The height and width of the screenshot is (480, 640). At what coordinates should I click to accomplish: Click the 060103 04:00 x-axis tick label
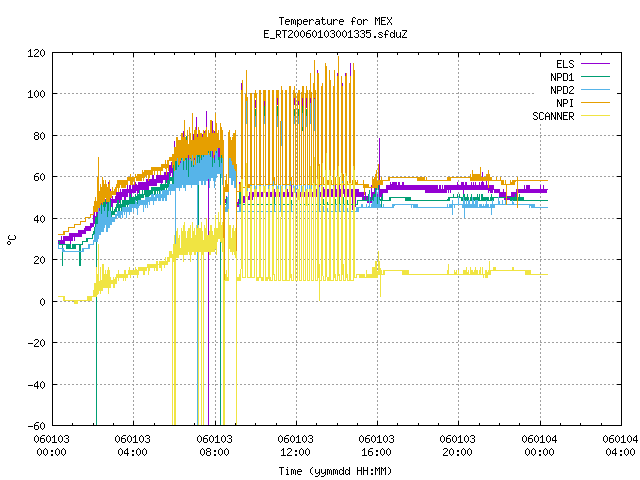[133, 446]
